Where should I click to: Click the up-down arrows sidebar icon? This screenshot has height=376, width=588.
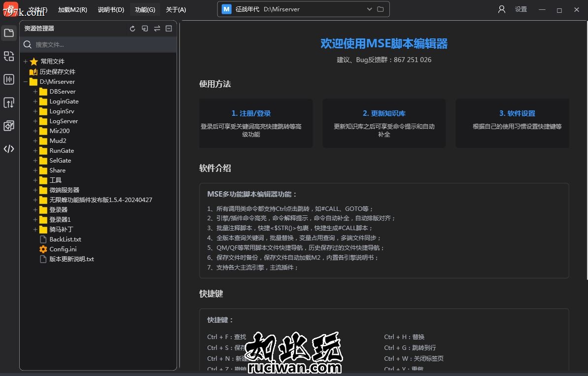click(x=9, y=103)
